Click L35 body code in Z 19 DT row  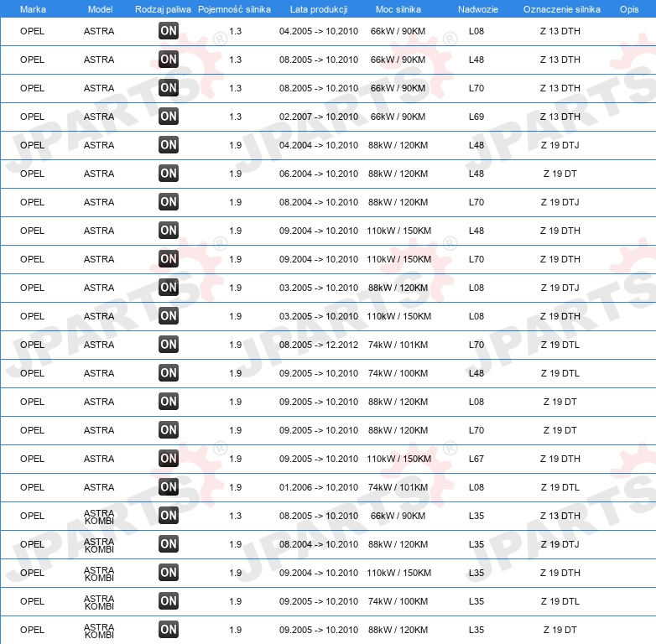(x=476, y=630)
